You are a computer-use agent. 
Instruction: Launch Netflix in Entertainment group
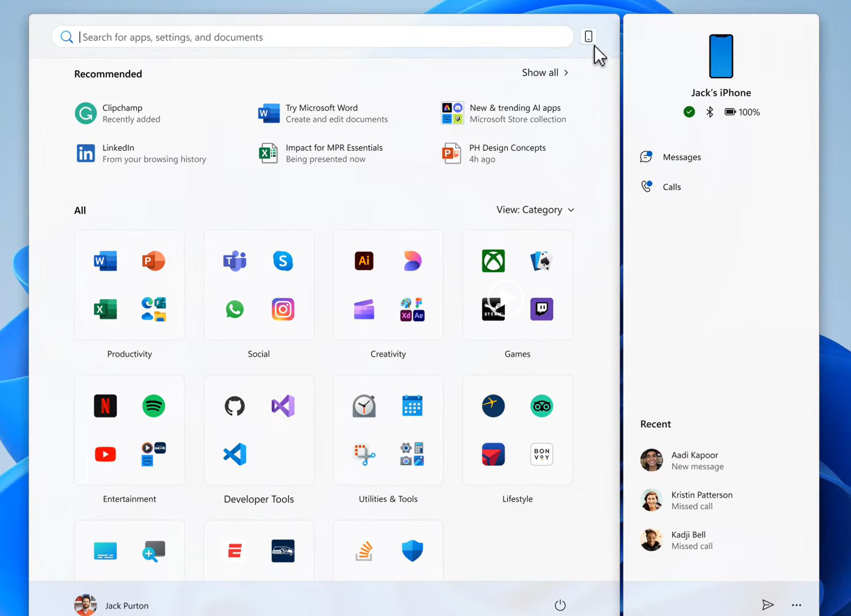tap(105, 406)
